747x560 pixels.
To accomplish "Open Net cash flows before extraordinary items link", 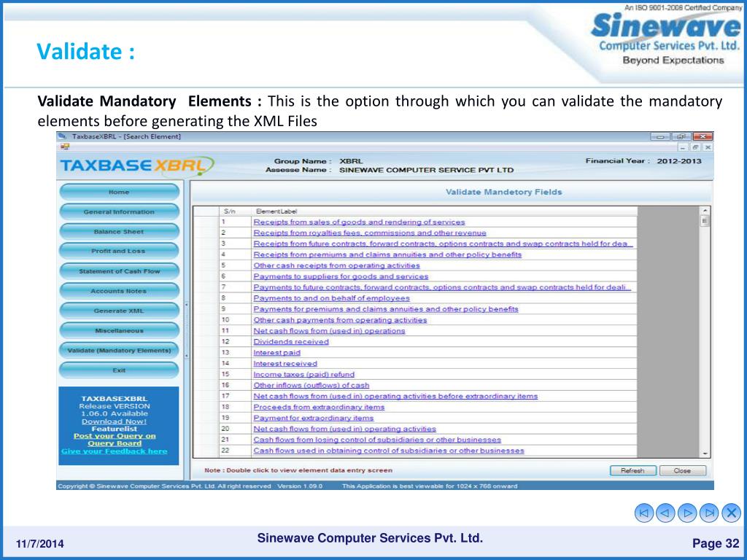I will 395,396.
